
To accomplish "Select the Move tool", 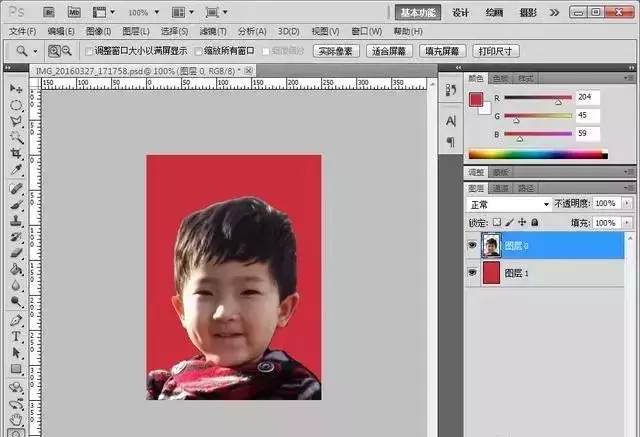I will (16, 89).
